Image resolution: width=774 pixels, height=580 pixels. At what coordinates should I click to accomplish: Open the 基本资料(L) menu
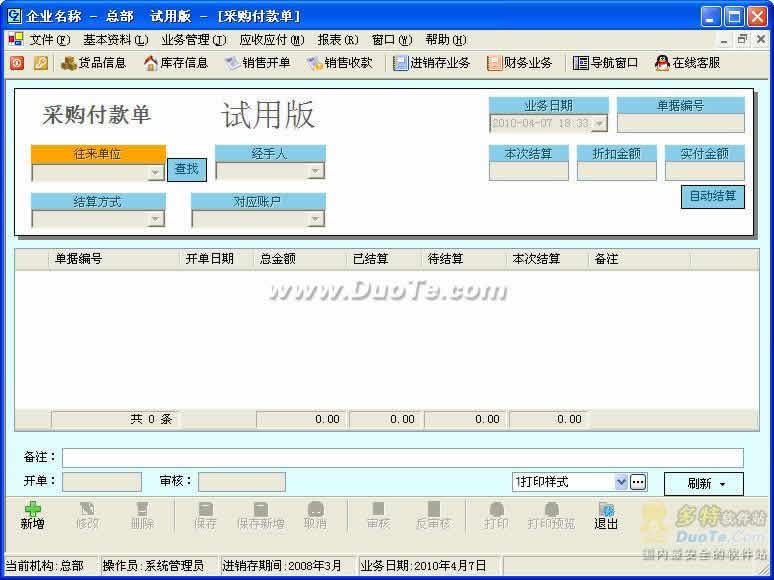pos(116,39)
